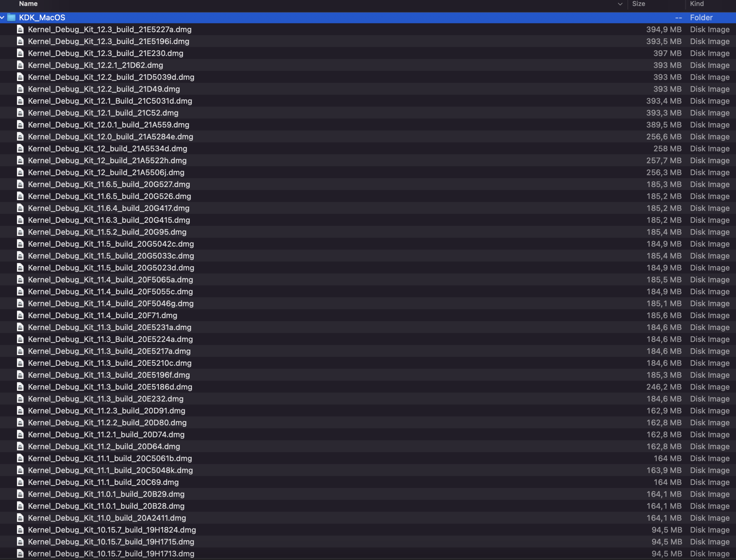Image resolution: width=736 pixels, height=560 pixels.
Task: Click the 162,9 MB size value
Action: (x=664, y=411)
